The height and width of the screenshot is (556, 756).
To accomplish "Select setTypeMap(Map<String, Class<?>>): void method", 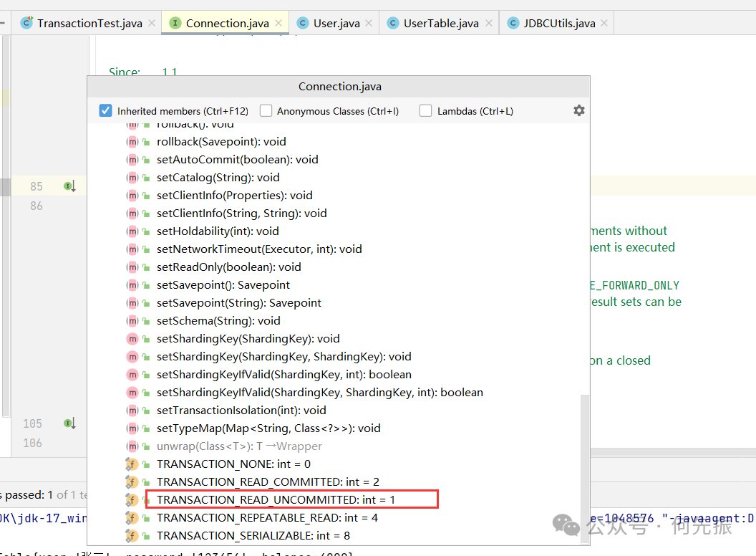I will tap(268, 428).
